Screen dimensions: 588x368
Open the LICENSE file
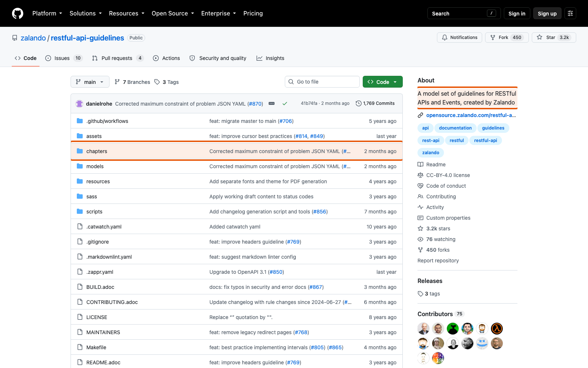pos(97,317)
